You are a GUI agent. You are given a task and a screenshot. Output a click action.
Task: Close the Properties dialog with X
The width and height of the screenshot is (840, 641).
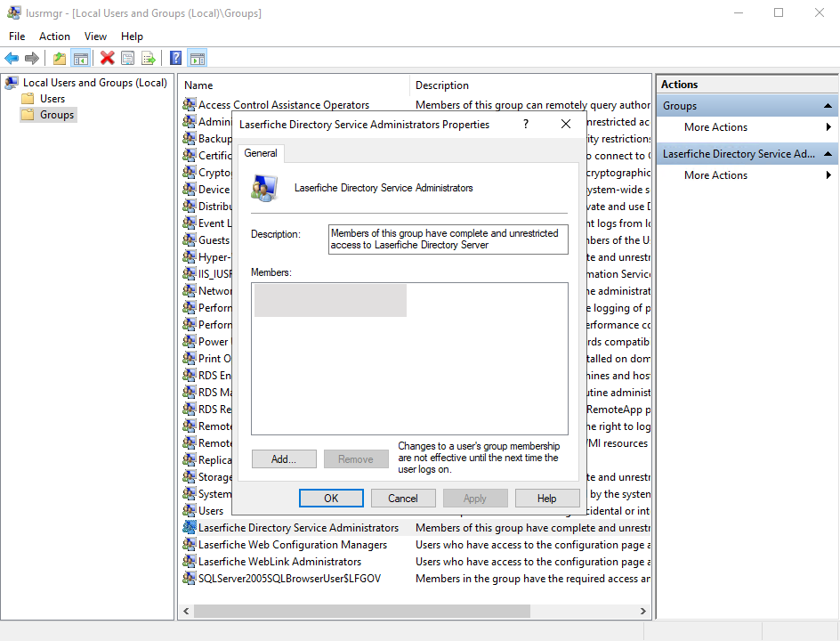[x=566, y=125]
